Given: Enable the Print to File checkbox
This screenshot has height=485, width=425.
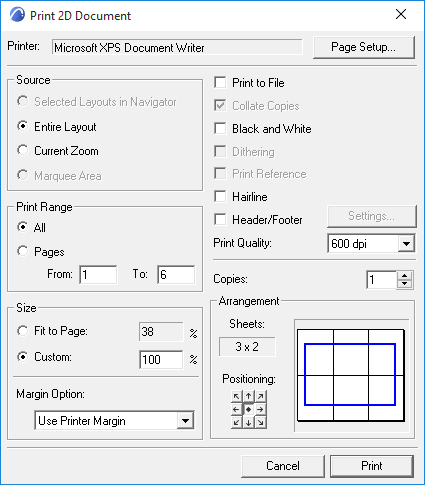Looking at the screenshot, I should [220, 82].
